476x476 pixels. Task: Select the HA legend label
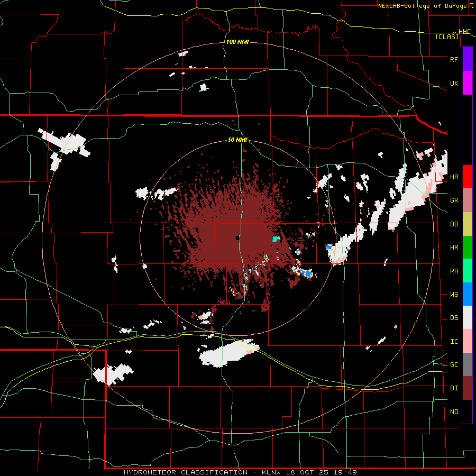(454, 177)
